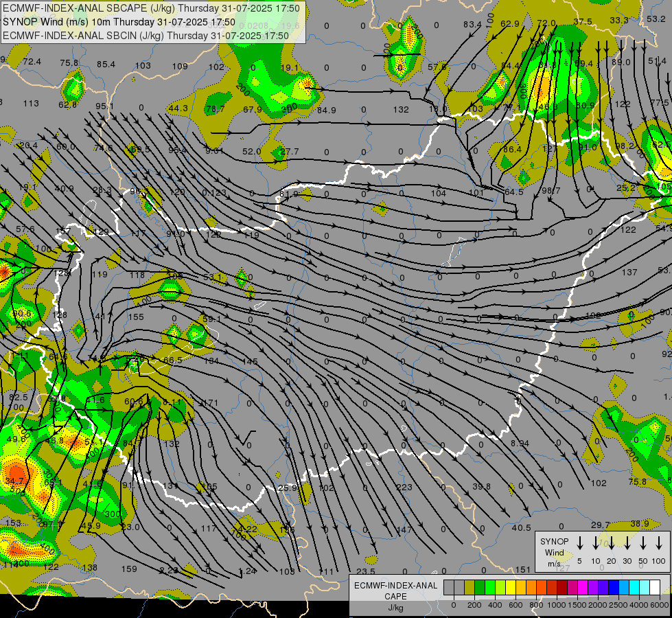Click the 1000 tick on CAPE legend
The image size is (672, 618).
557,605
